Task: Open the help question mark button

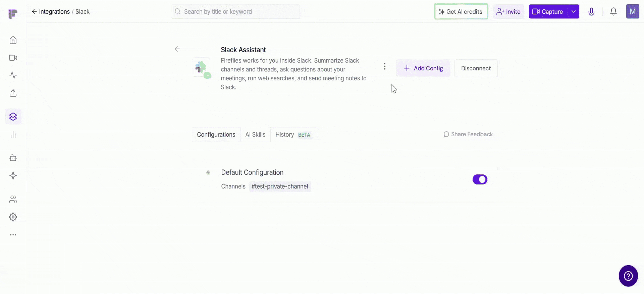Action: click(x=628, y=276)
